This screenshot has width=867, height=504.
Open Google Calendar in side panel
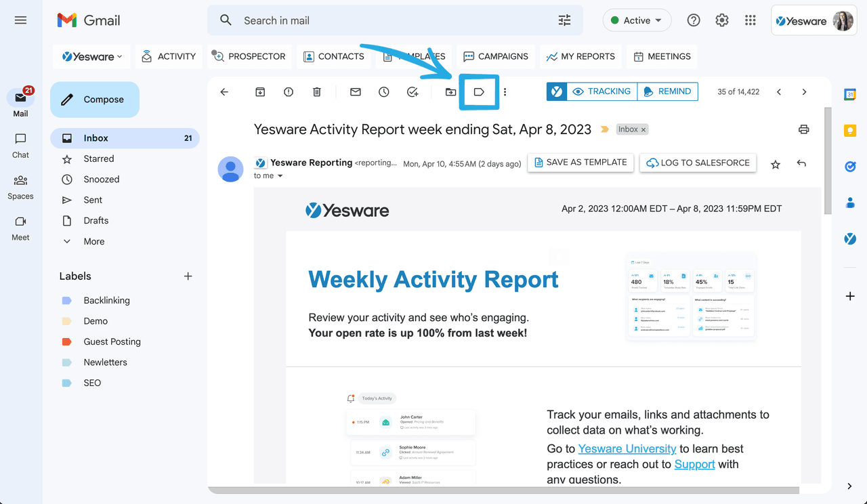point(850,95)
